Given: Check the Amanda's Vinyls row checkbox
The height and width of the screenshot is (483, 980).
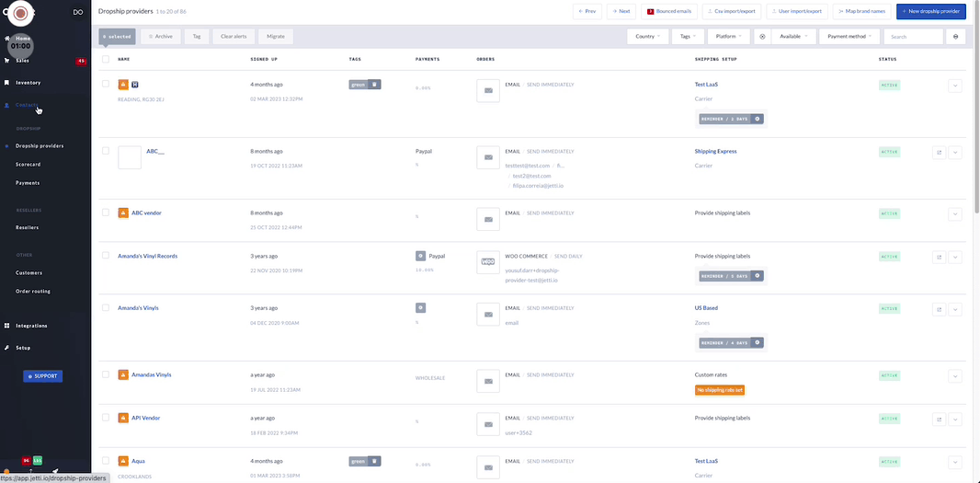Looking at the screenshot, I should click(x=106, y=307).
